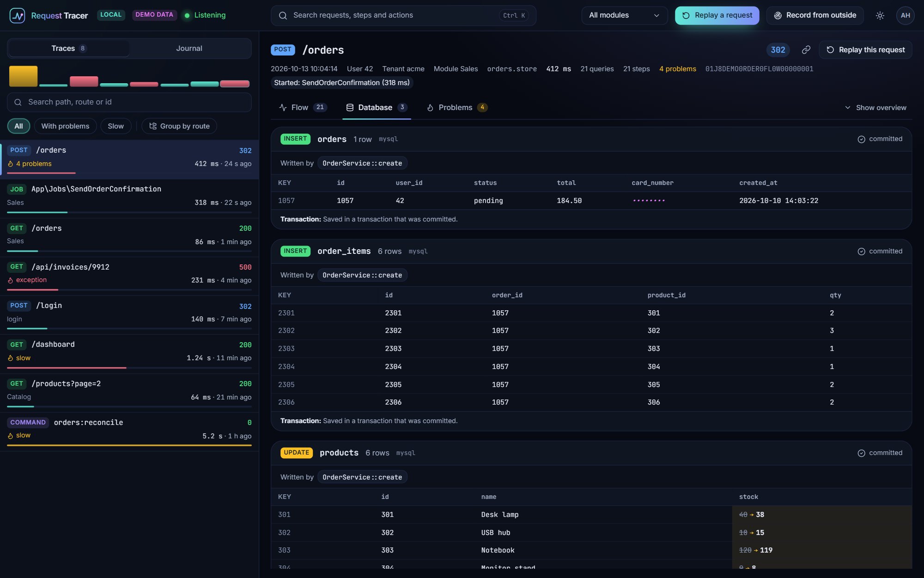The width and height of the screenshot is (924, 578).
Task: Select the SendOrderConfirmation job trace
Action: (129, 198)
